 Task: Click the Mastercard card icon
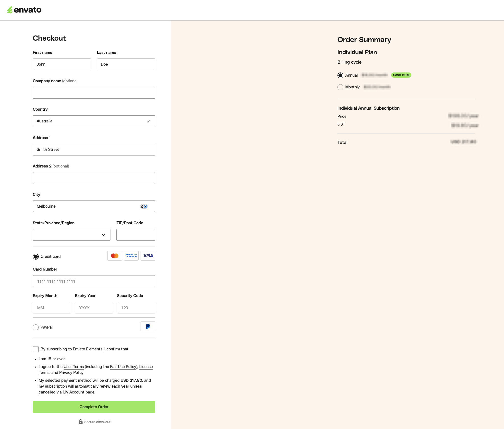(x=114, y=256)
